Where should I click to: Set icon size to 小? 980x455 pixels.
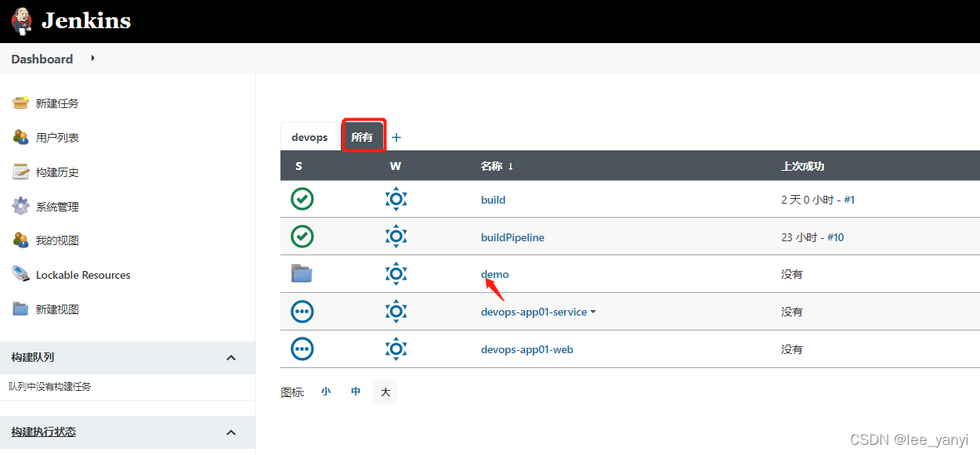(326, 392)
